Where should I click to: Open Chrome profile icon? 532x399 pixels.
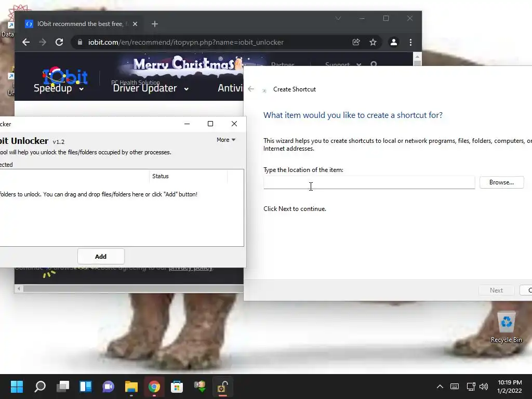click(394, 42)
